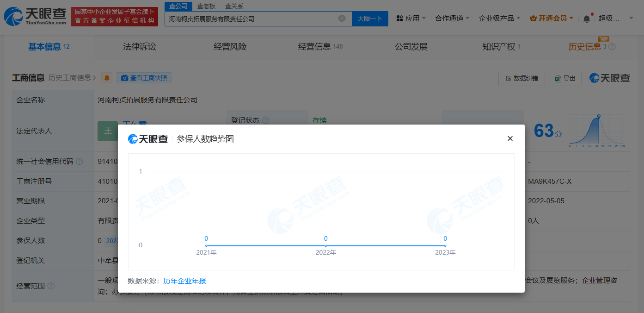
Task: Click the company name 河南柯贞拓展服务有限责任公司 cell
Action: click(x=147, y=100)
